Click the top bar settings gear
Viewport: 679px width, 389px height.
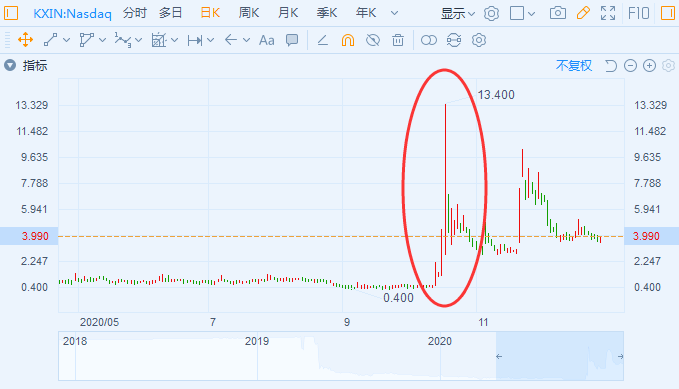[491, 13]
